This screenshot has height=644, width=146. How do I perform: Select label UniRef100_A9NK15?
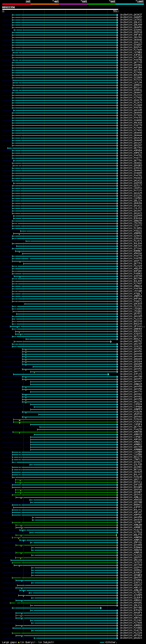pos(131,384)
